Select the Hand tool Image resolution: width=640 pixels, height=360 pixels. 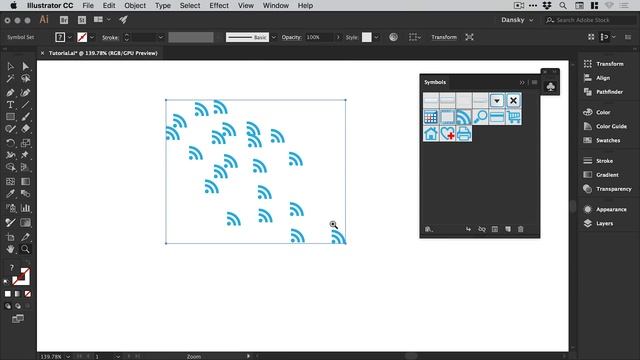pos(10,249)
